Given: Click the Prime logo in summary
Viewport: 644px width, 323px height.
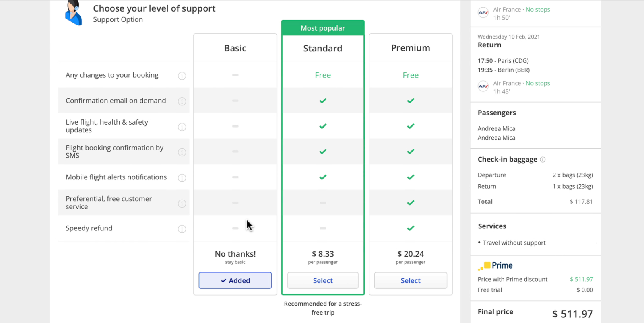Looking at the screenshot, I should (495, 266).
